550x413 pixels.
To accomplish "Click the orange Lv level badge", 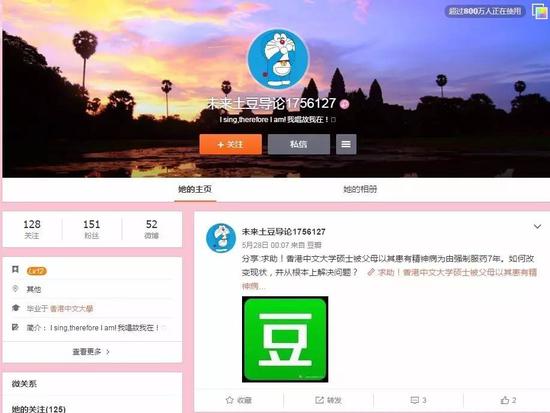I will coord(36,271).
